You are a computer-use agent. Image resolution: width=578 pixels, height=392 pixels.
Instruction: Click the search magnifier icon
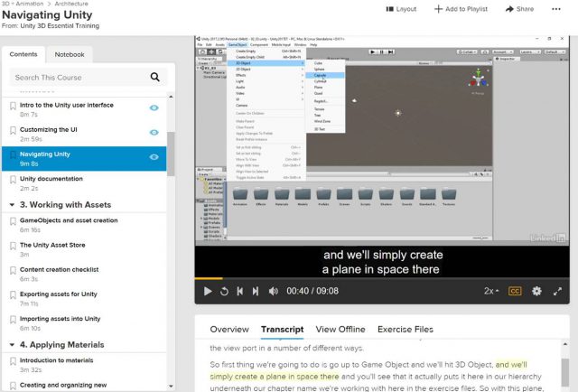coord(154,77)
